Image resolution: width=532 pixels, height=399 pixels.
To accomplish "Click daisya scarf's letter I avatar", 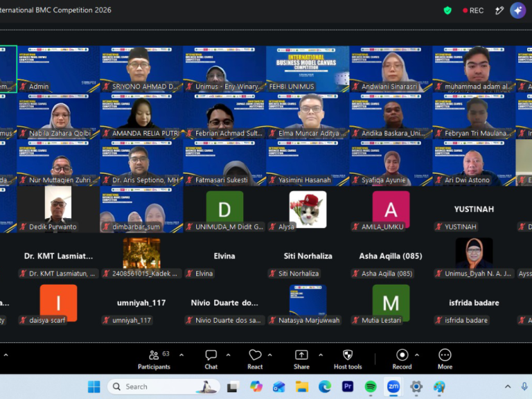I will (58, 303).
